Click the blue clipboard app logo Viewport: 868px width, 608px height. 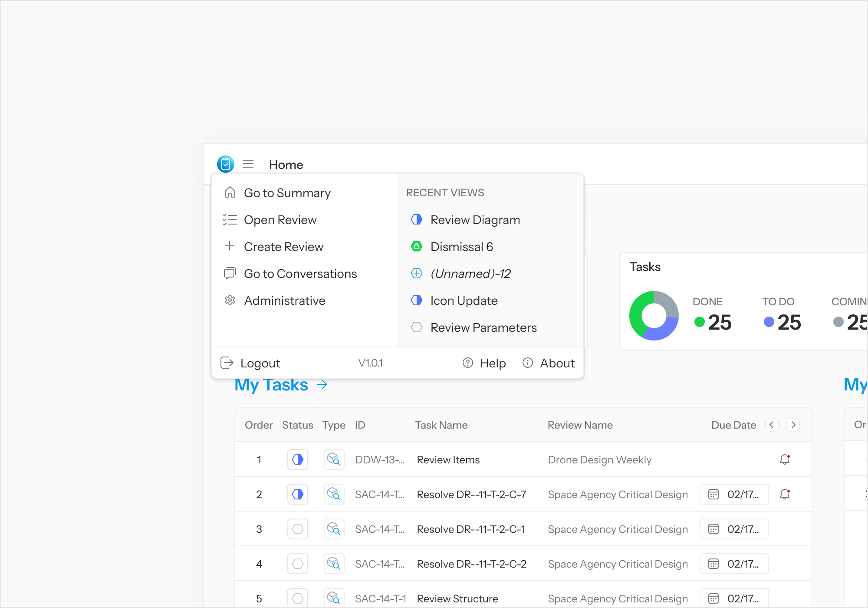[225, 164]
